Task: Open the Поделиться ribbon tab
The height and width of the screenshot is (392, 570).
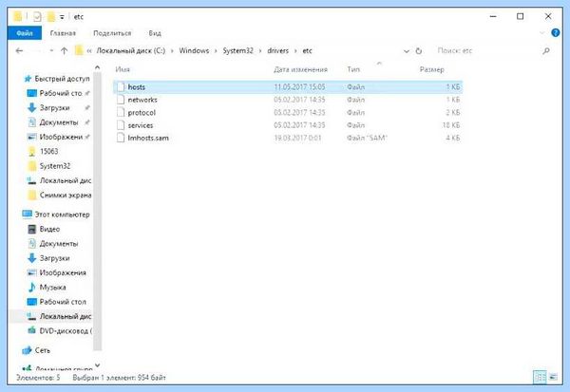Action: click(x=112, y=33)
